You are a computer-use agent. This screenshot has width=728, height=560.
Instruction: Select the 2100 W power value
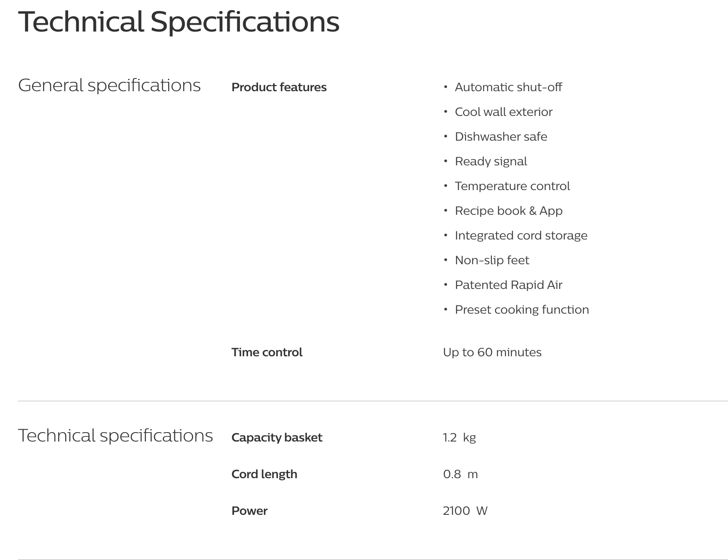[465, 511]
